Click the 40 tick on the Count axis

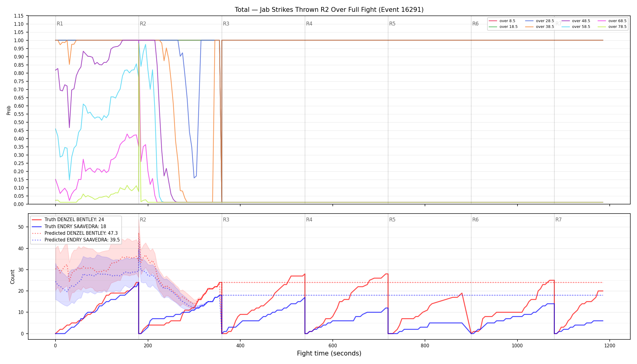(21, 248)
